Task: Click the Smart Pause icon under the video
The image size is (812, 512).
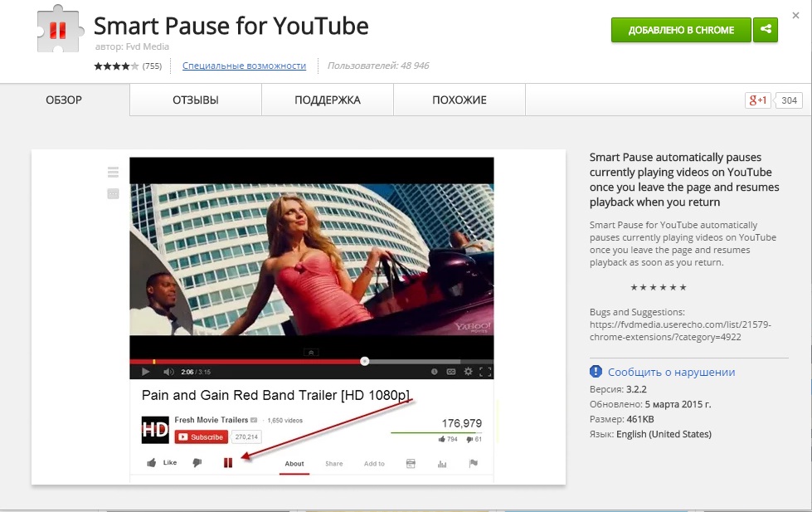Action: tap(227, 463)
